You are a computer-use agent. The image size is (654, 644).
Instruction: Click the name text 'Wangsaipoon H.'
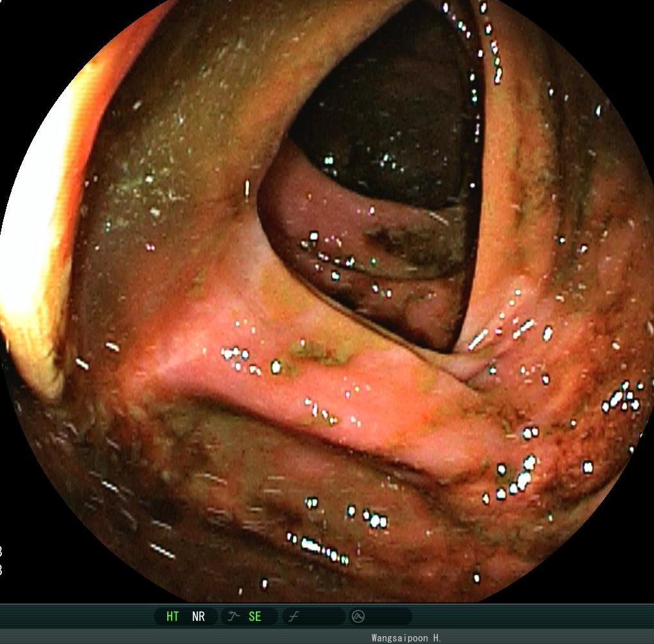click(406, 638)
